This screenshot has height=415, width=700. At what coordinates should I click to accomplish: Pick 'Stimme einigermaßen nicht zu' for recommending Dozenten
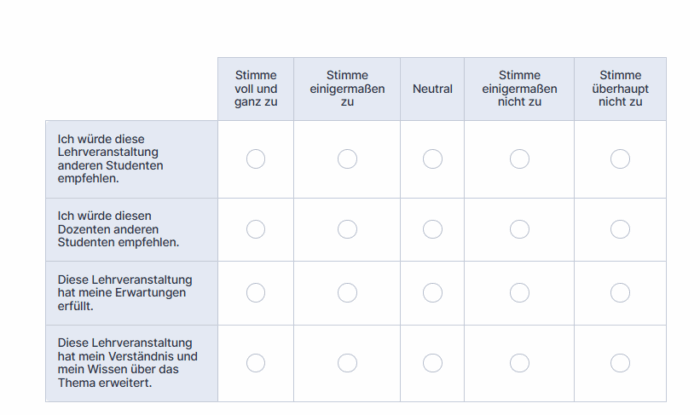[x=519, y=229]
